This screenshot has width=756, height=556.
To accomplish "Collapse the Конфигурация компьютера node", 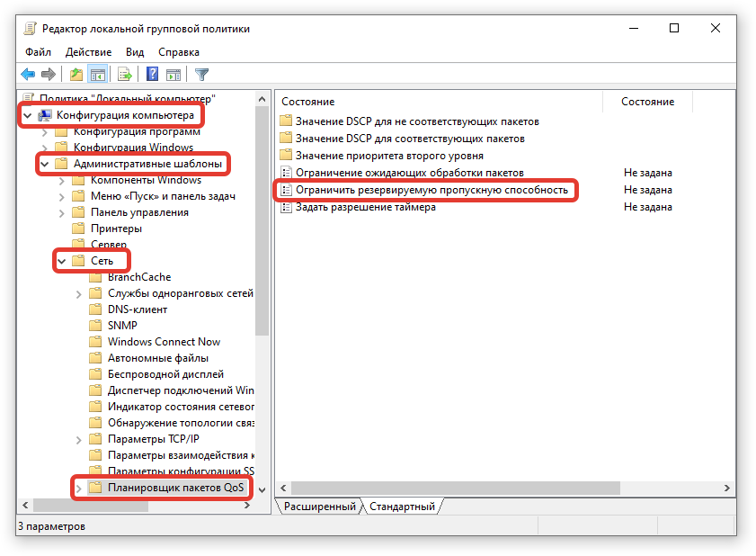I will [x=27, y=115].
